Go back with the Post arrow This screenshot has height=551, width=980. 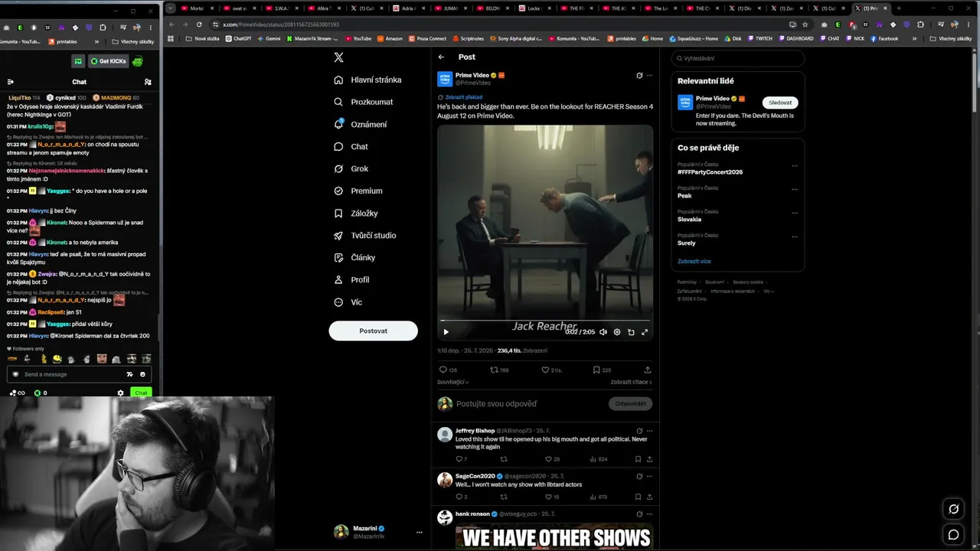tap(441, 57)
